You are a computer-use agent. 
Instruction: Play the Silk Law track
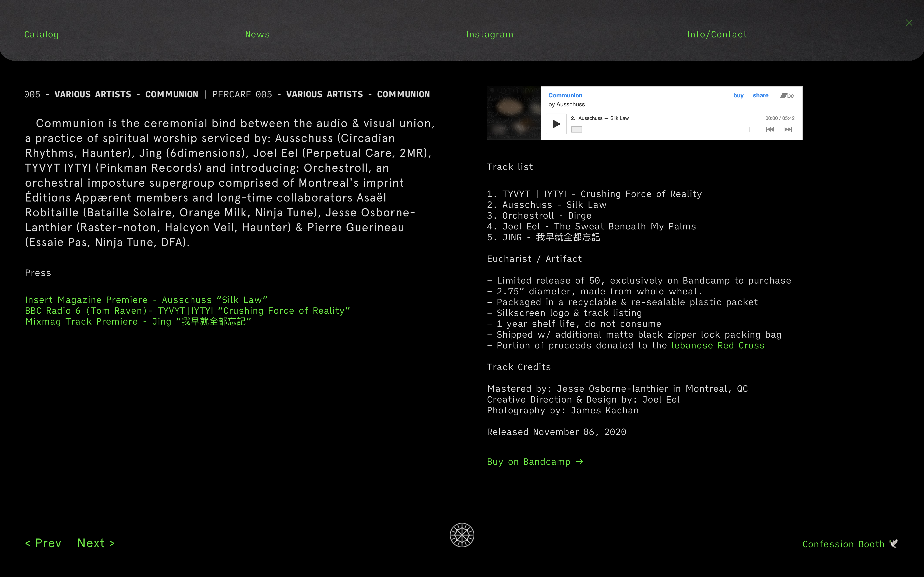click(x=556, y=124)
